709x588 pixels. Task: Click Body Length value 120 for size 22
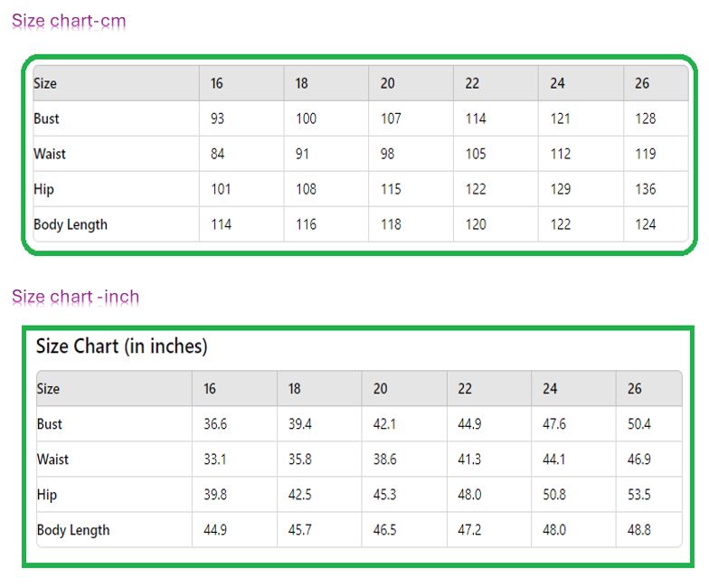pos(476,224)
